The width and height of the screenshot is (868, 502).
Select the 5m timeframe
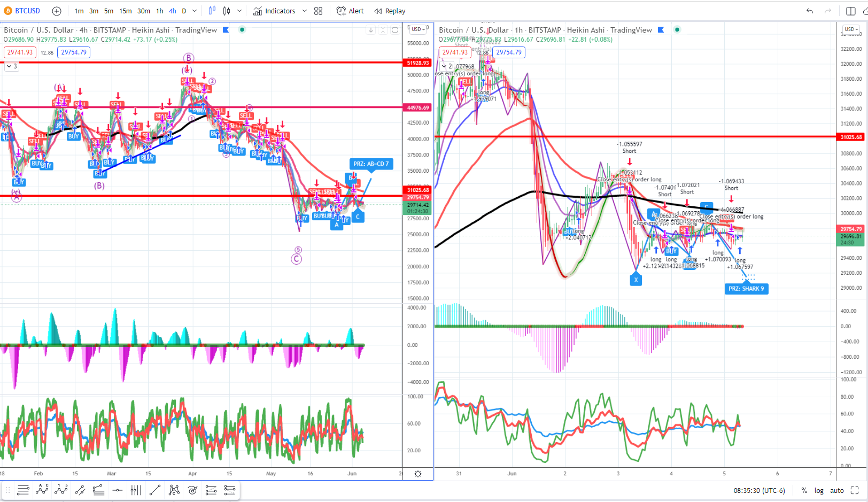(x=109, y=11)
